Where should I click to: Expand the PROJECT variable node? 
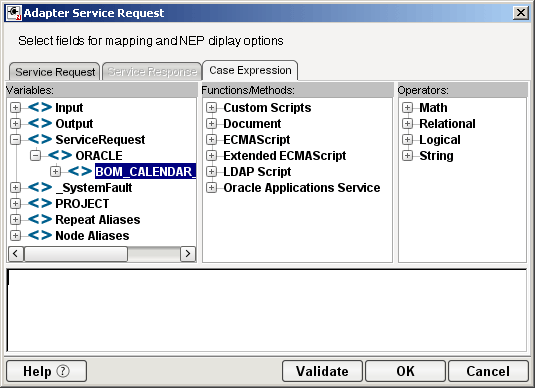pos(15,203)
